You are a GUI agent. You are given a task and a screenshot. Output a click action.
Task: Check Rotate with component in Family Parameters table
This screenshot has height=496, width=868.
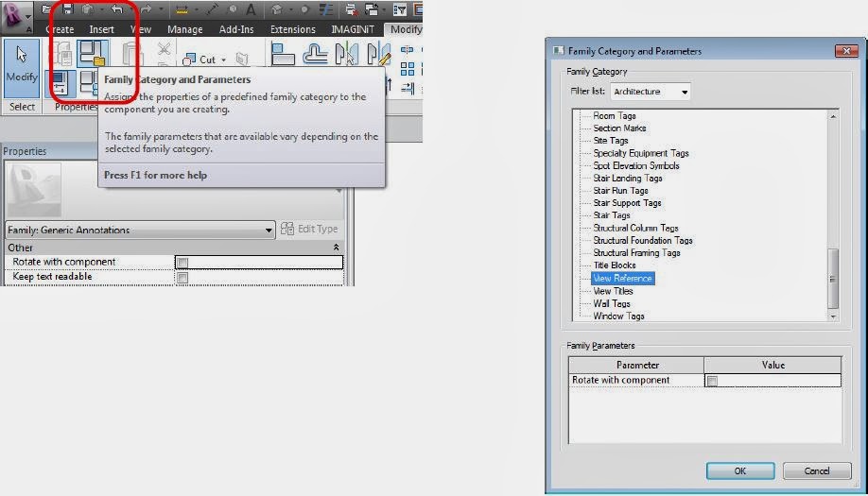pyautogui.click(x=712, y=381)
